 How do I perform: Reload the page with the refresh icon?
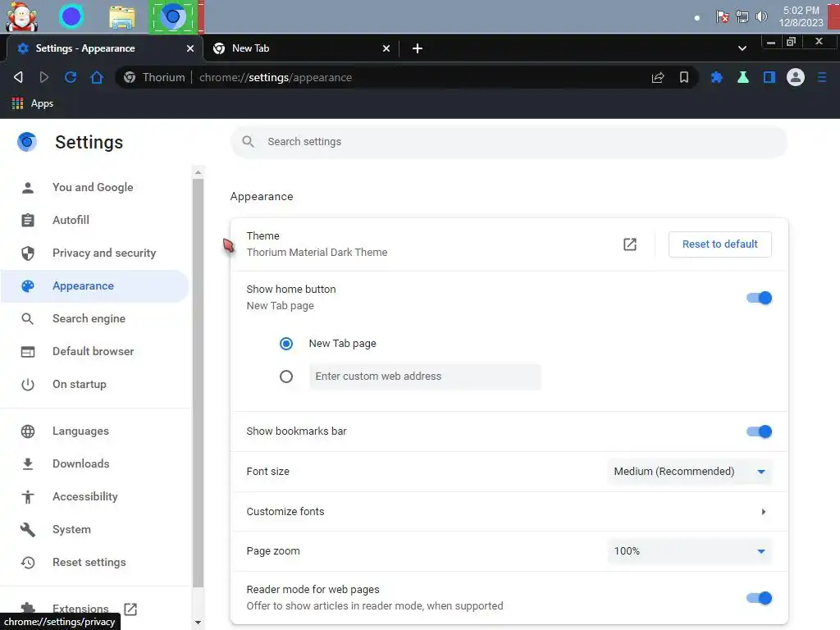[x=71, y=77]
